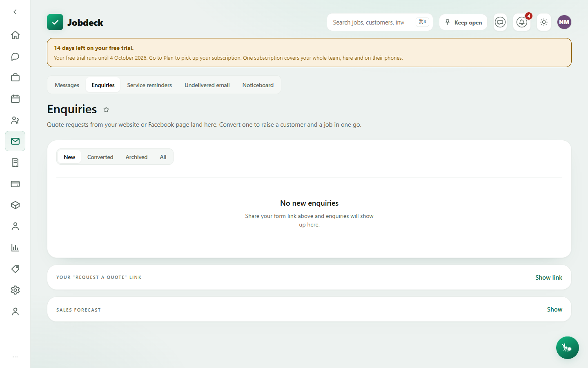Switch to the Service reminders tab
588x368 pixels.
[x=149, y=85]
